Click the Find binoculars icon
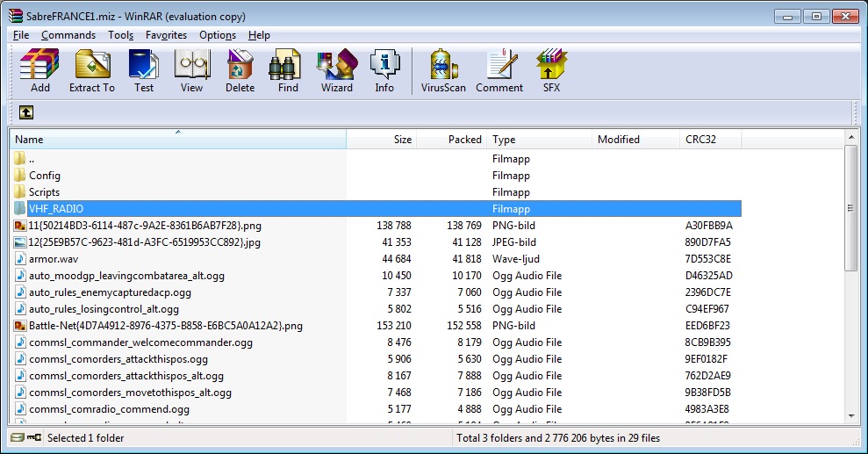This screenshot has height=454, width=868. 285,64
